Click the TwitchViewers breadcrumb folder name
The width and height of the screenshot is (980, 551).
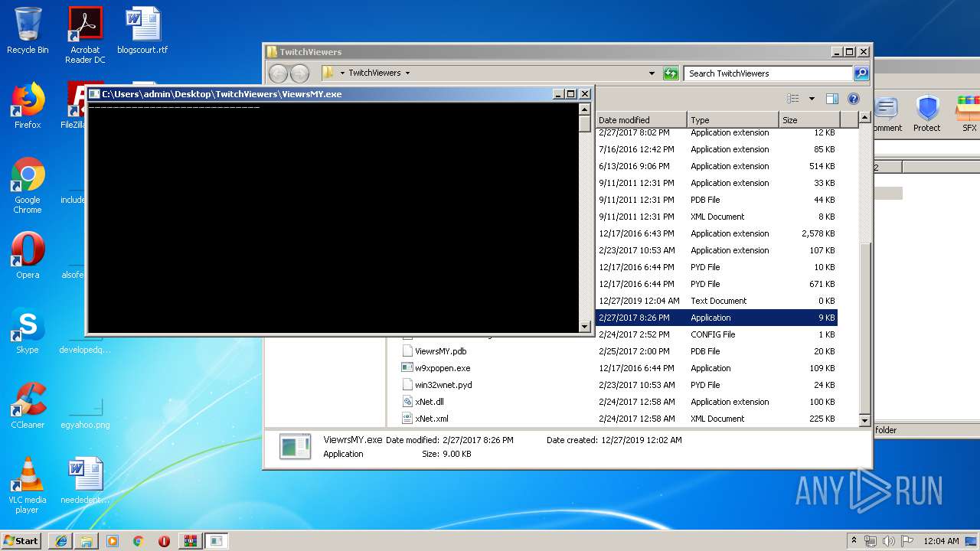tap(374, 73)
